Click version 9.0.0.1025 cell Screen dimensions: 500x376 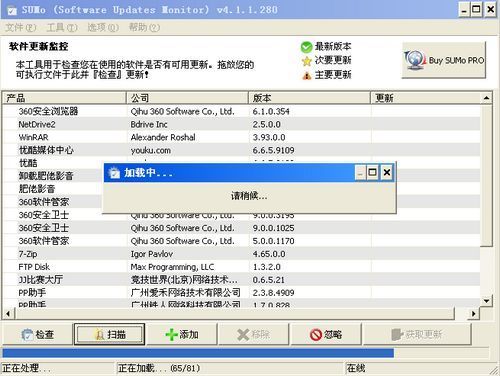273,228
